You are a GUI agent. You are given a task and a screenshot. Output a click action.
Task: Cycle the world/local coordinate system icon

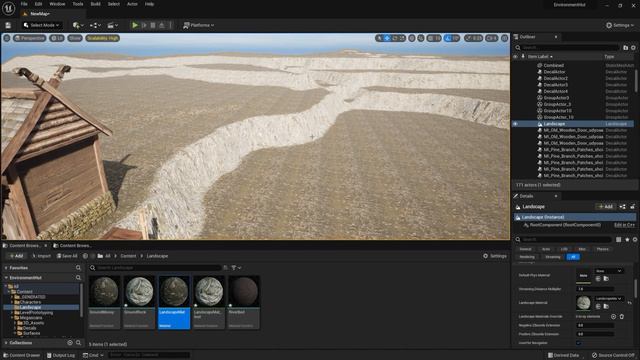point(412,38)
